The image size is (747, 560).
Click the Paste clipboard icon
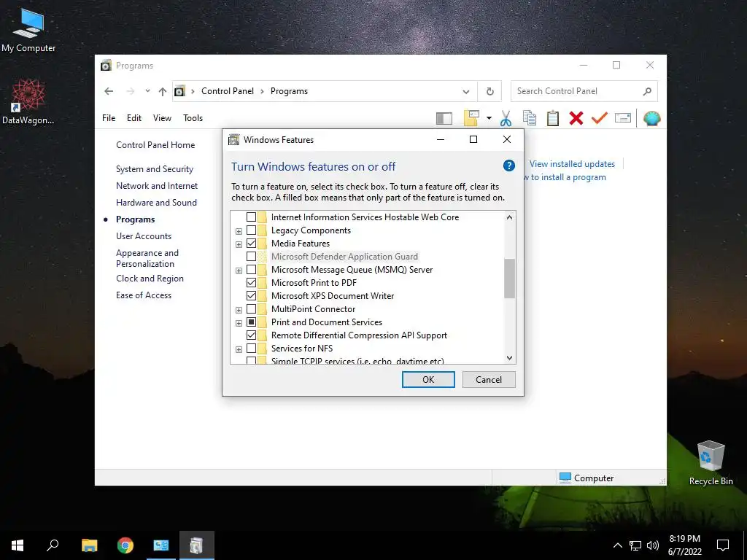(553, 118)
